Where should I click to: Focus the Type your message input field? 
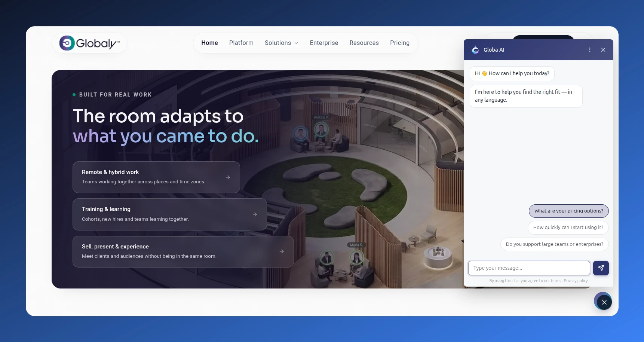(x=529, y=268)
